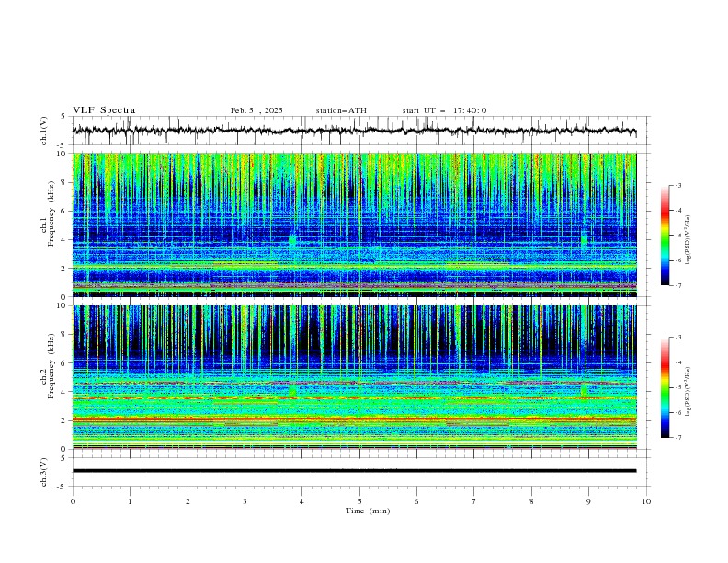The height and width of the screenshot is (563, 728).
Task: Click the '10' tick on the time axis
Action: 646,501
